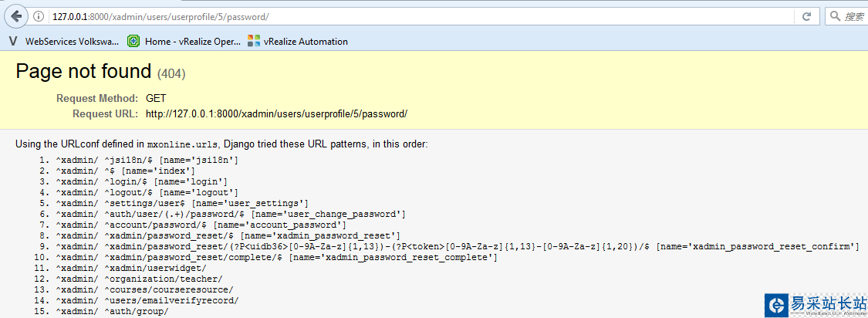
Task: Click the vRealize Operations bookmark favicon
Action: click(133, 41)
